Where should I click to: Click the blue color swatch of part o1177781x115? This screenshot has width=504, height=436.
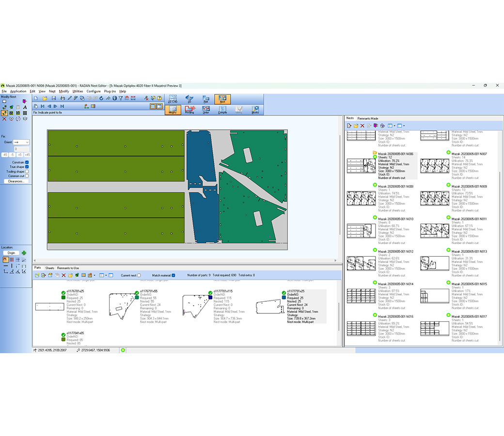(x=210, y=297)
